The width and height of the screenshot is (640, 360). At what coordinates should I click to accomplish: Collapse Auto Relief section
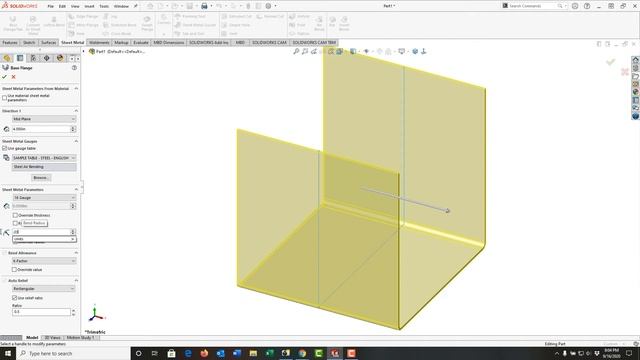[76, 281]
